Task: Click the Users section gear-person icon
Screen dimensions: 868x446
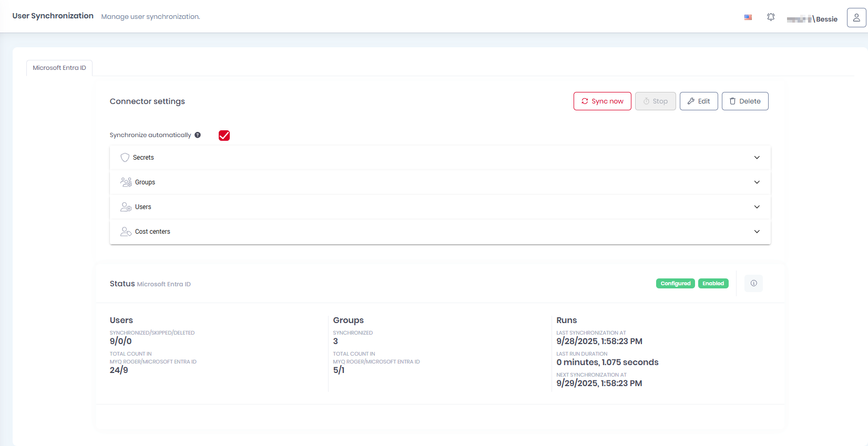Action: point(126,207)
